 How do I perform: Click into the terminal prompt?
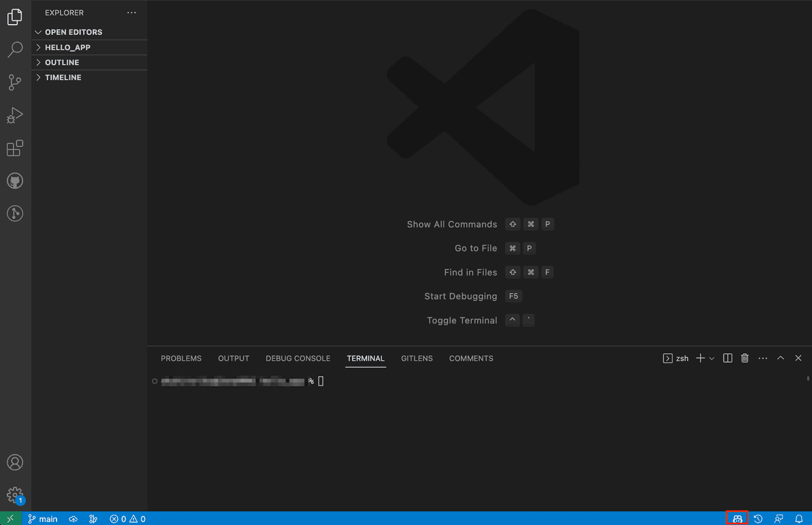321,381
